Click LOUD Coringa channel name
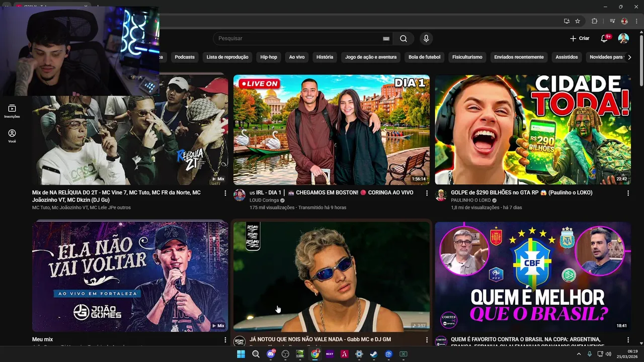This screenshot has width=644, height=362. (x=264, y=200)
